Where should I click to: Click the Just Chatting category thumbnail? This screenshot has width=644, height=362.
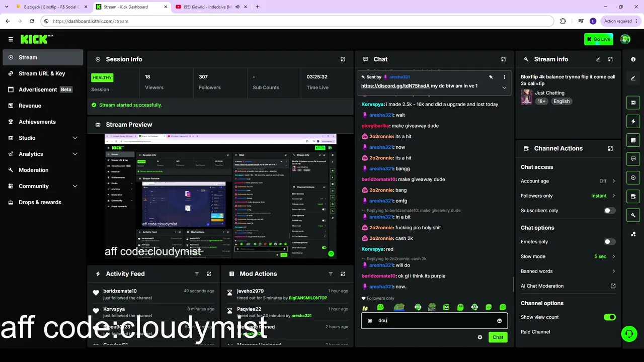tap(527, 97)
